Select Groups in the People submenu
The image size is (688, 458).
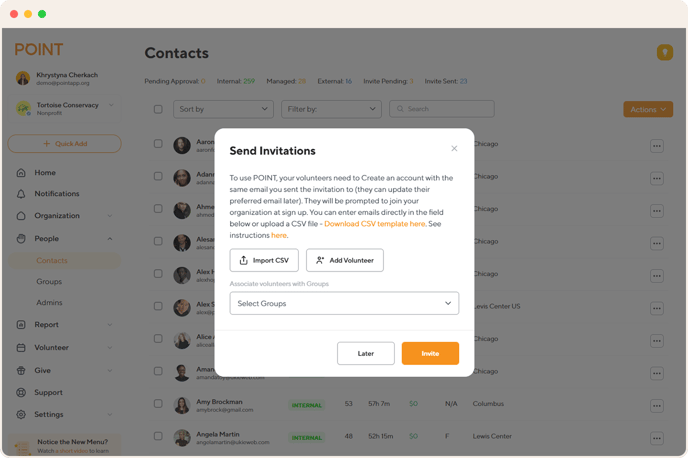[49, 281]
